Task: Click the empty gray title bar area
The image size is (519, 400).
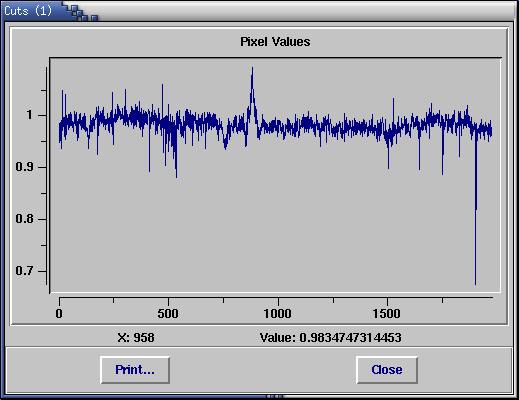Action: pyautogui.click(x=300, y=11)
